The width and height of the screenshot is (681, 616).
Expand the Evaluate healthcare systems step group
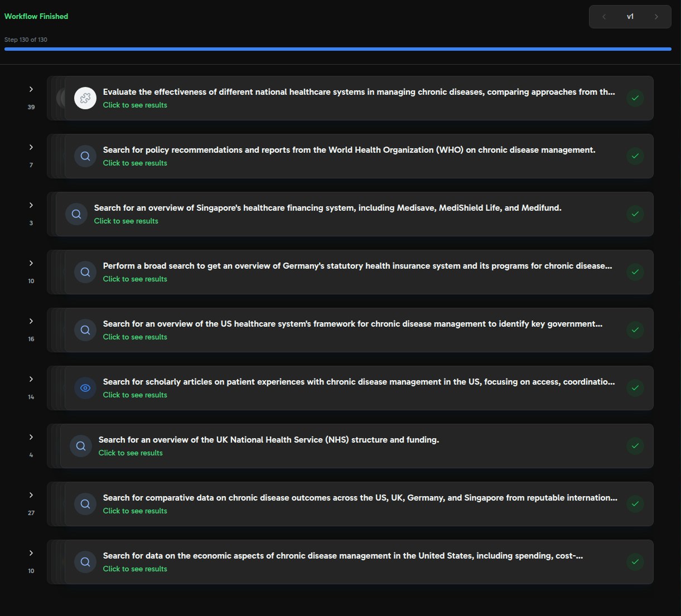pos(31,89)
